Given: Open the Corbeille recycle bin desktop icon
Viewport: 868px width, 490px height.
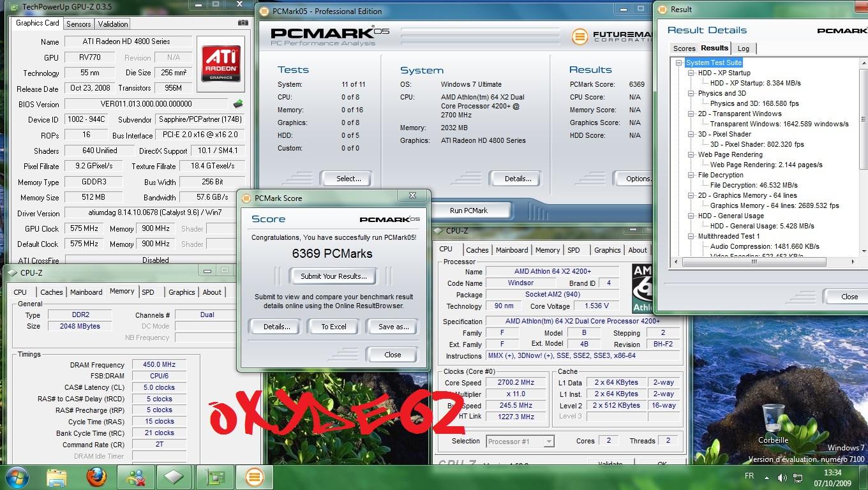Looking at the screenshot, I should [x=773, y=424].
